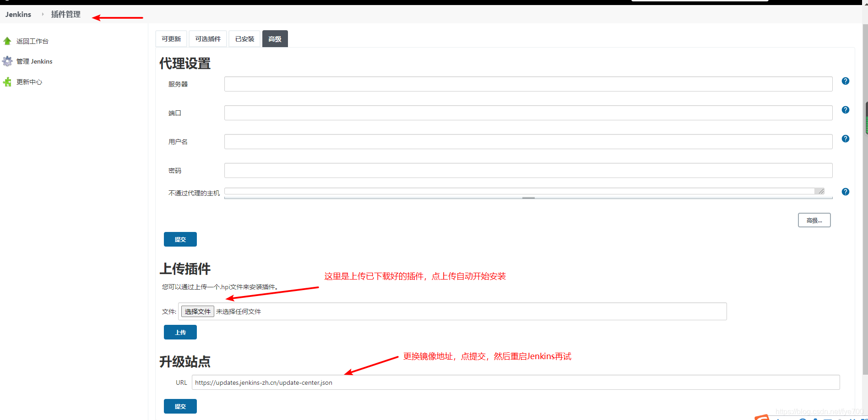Expand the breadcrumb arrow after Jenkins
Image resolution: width=868 pixels, height=420 pixels.
point(43,14)
